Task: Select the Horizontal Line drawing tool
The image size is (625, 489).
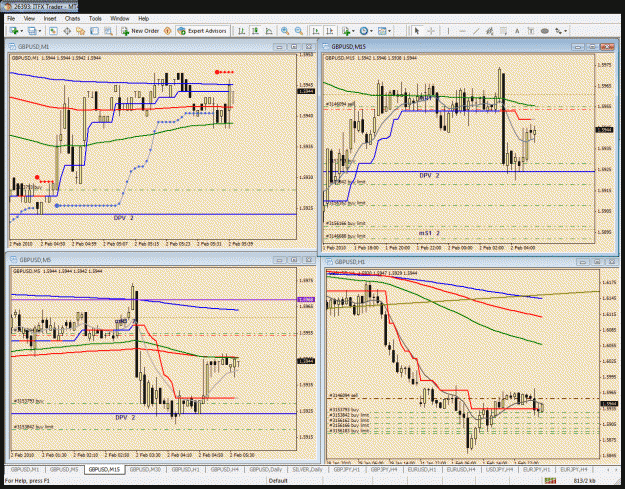Action: pos(462,31)
